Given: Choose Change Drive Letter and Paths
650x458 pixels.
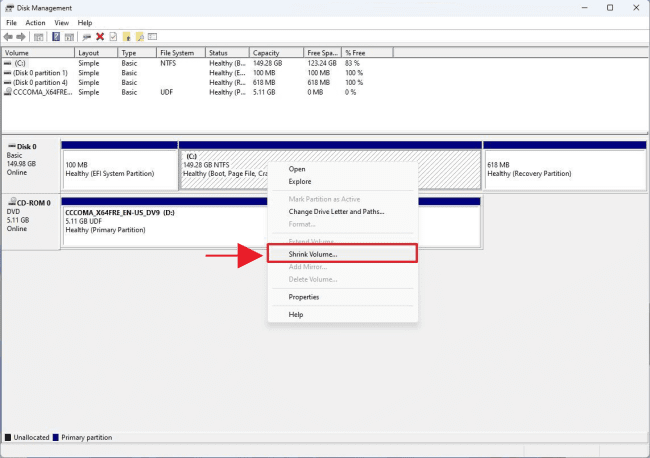Looking at the screenshot, I should coord(336,211).
